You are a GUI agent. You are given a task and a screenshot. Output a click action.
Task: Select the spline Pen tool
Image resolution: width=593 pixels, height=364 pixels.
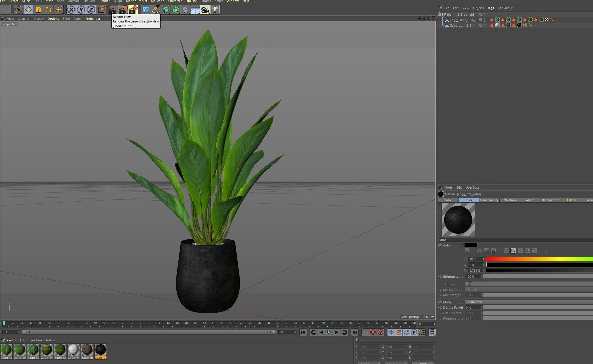156,10
